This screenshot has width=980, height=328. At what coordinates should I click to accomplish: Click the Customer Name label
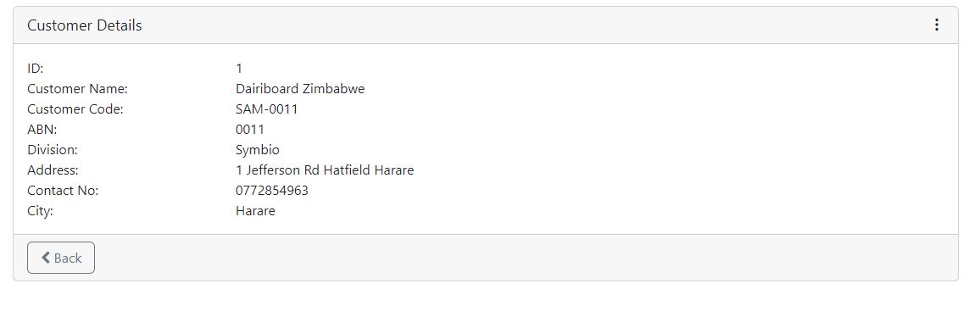77,89
